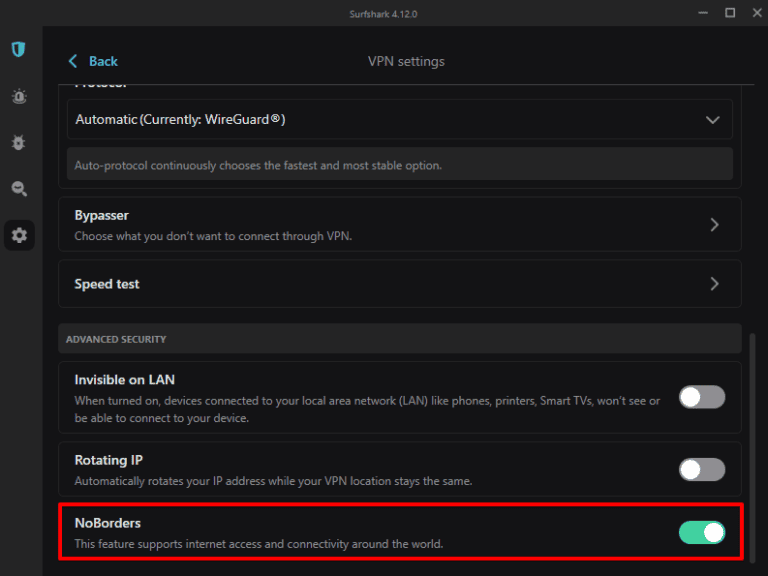Image resolution: width=768 pixels, height=576 pixels.
Task: Click the Rotating IP title text
Action: click(109, 460)
